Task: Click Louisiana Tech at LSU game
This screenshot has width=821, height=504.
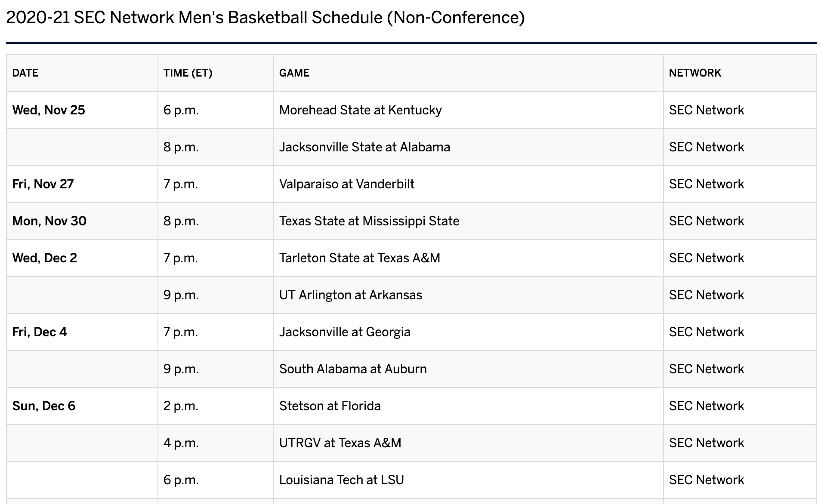Action: pos(342,480)
